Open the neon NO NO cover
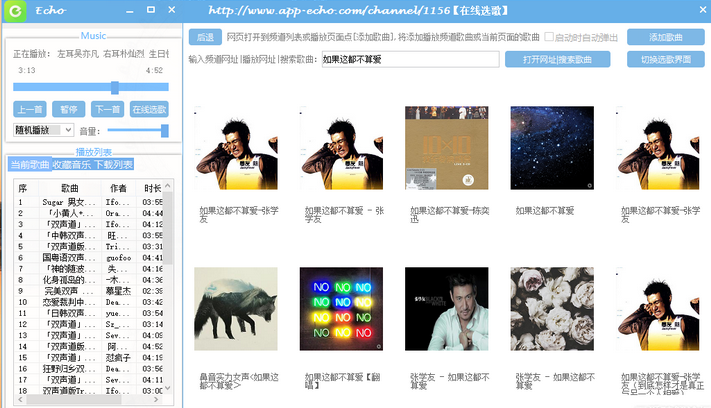Viewport: 711px width, 408px height. coord(341,309)
